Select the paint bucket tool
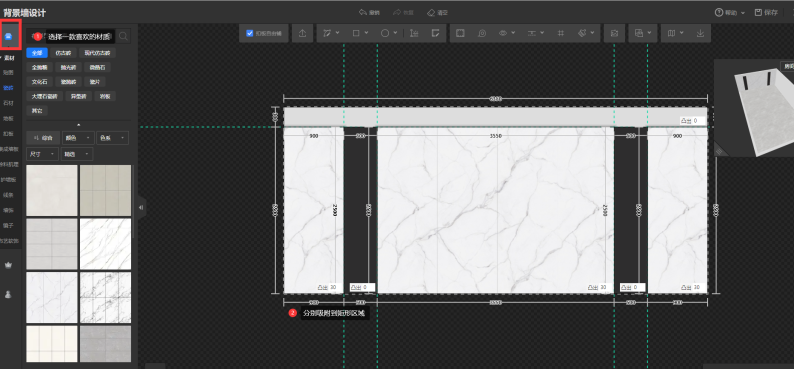This screenshot has width=794, height=369. point(582,33)
